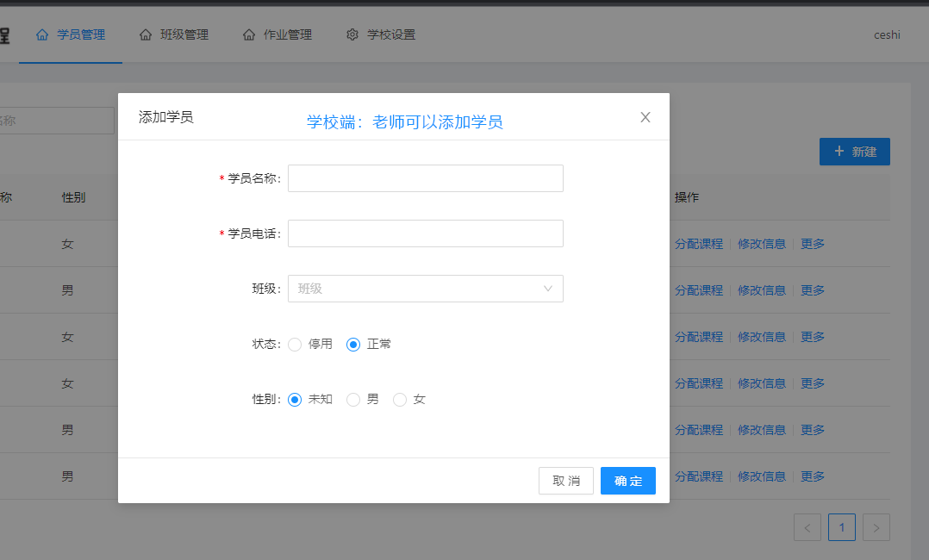
Task: Select 停用 status radio button
Action: (x=295, y=345)
